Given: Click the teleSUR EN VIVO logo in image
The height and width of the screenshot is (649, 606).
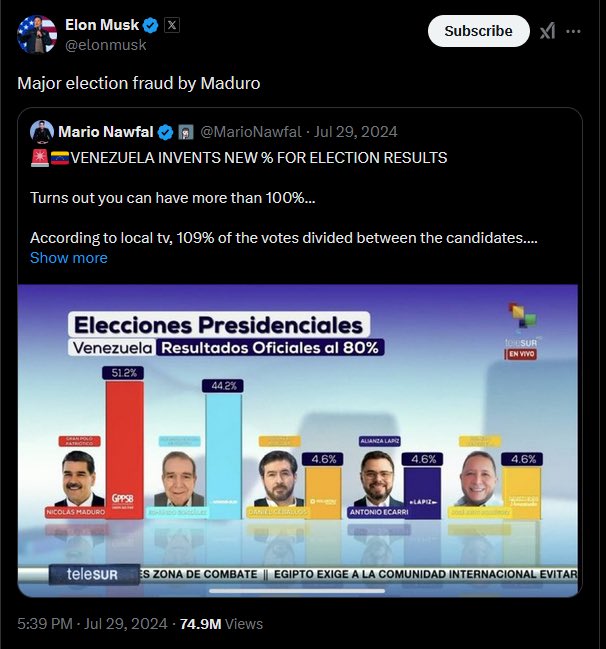Looking at the screenshot, I should click(x=522, y=331).
